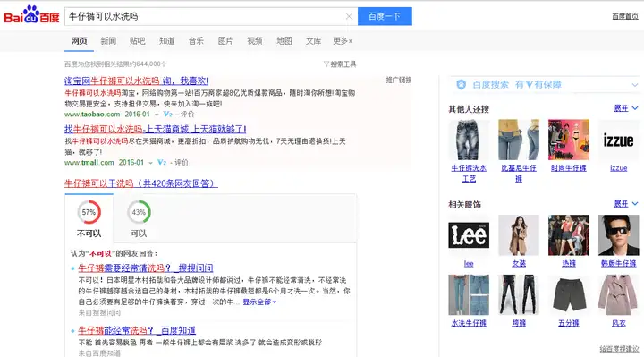Open the Tmall 上天猫就够了 result link

pos(156,129)
